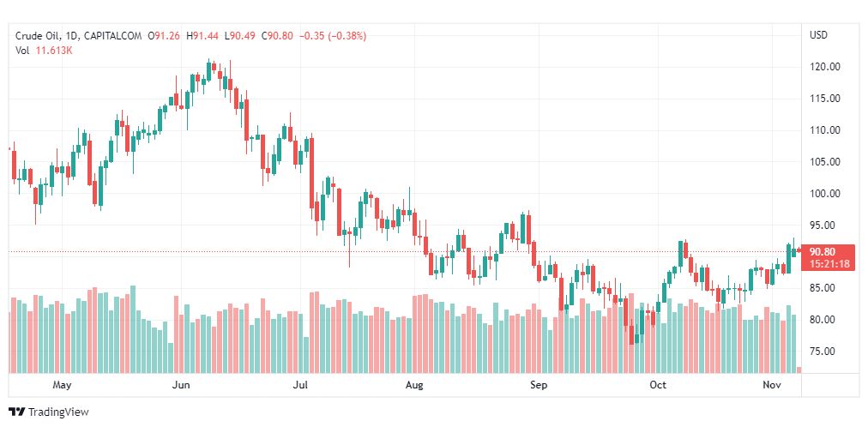Click the red 90.80 current price label
Viewport: 868px width, 427px height.
(823, 251)
